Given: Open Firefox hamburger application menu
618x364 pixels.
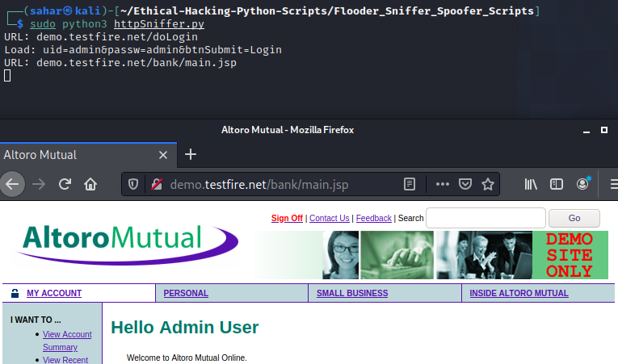Looking at the screenshot, I should click(x=614, y=184).
